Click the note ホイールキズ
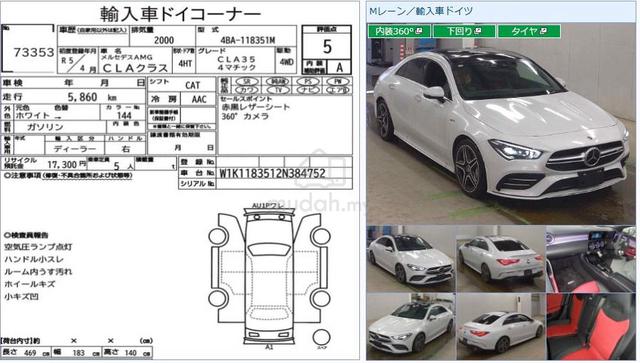This screenshot has width=640, height=363. click(x=29, y=284)
